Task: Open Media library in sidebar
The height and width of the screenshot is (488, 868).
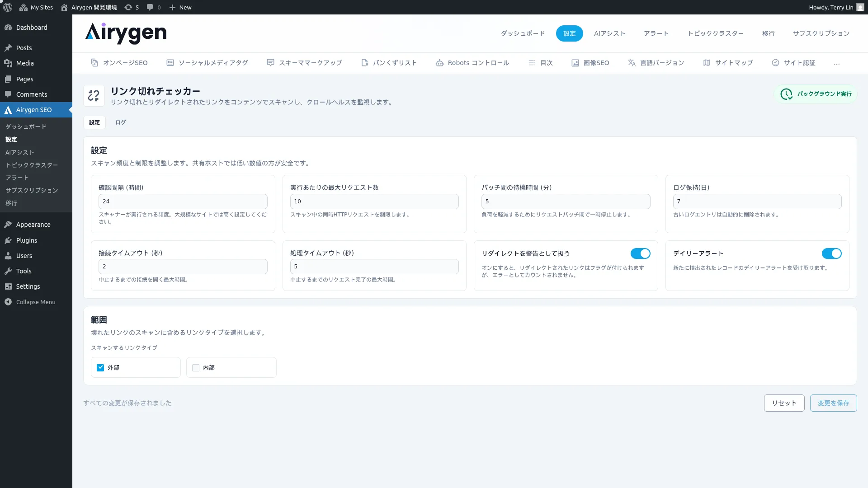Action: point(36,63)
